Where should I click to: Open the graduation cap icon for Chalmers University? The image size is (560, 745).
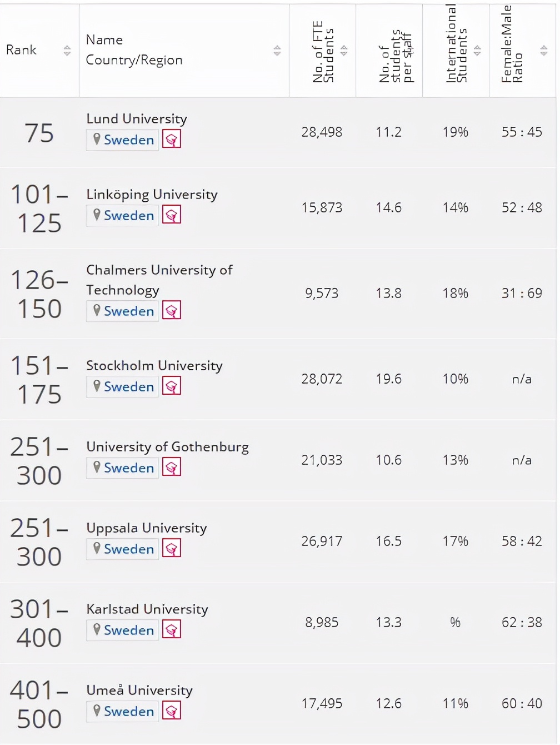pos(171,310)
